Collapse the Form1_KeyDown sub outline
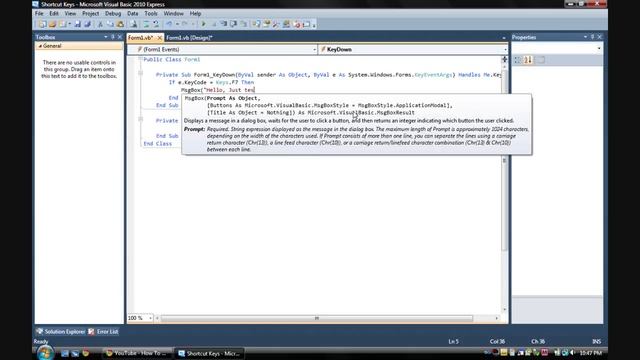The width and height of the screenshot is (640, 360). (x=140, y=73)
